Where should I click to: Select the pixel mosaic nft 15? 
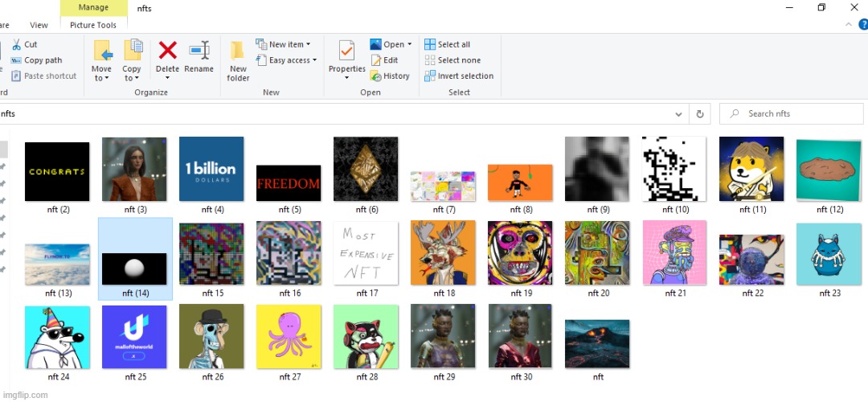pos(211,253)
